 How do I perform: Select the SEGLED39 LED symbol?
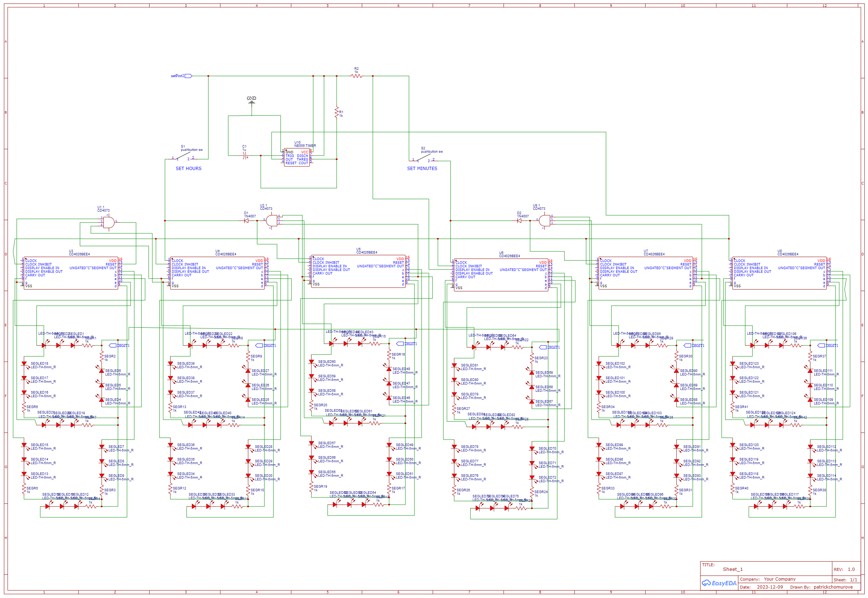coord(170,364)
